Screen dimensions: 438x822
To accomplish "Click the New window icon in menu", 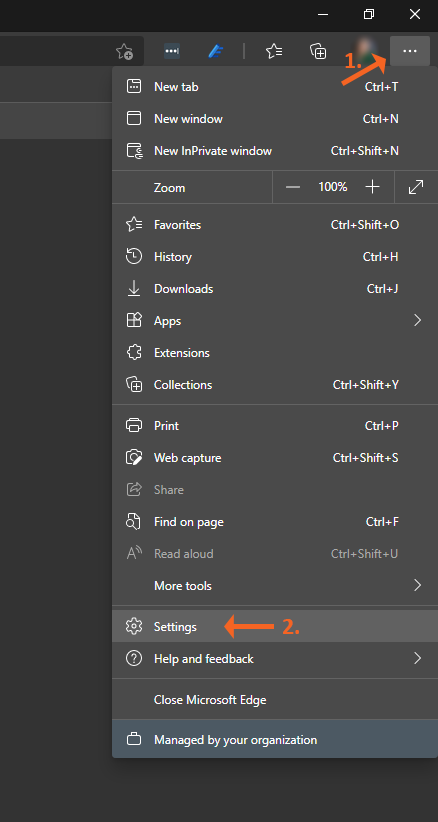I will (134, 118).
